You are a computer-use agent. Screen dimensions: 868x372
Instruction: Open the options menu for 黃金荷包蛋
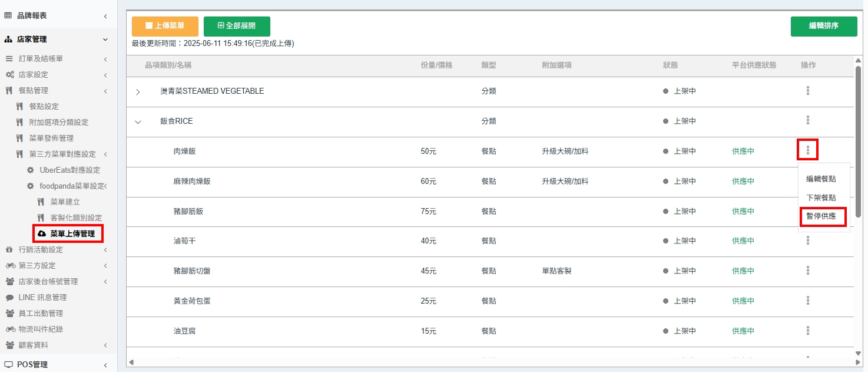[x=807, y=301]
